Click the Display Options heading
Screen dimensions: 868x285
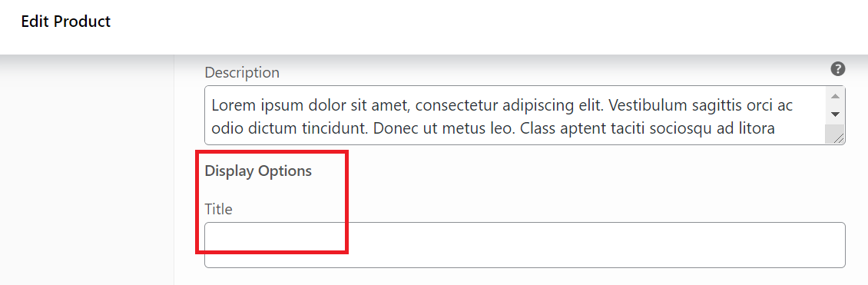(258, 171)
